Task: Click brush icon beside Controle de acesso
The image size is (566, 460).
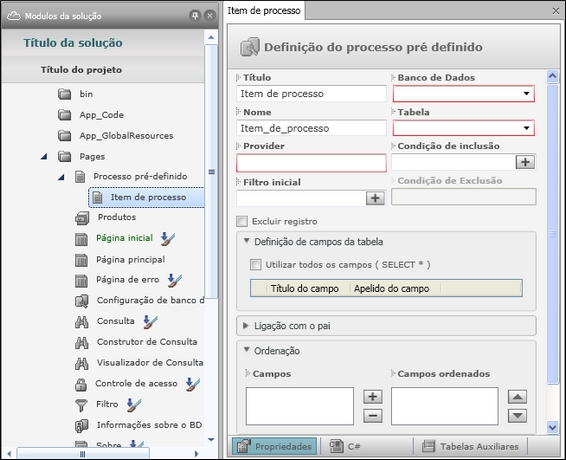Action: (193, 384)
